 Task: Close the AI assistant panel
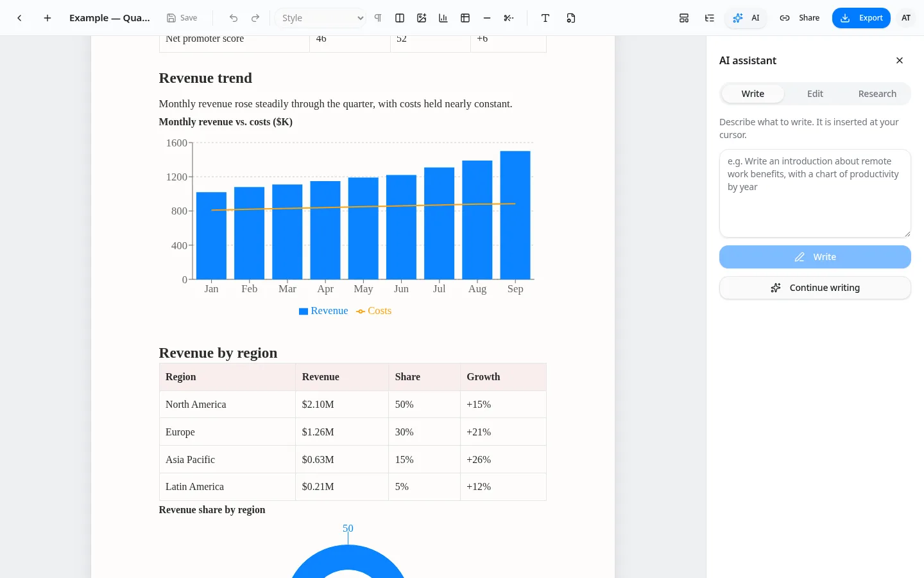[x=900, y=60]
